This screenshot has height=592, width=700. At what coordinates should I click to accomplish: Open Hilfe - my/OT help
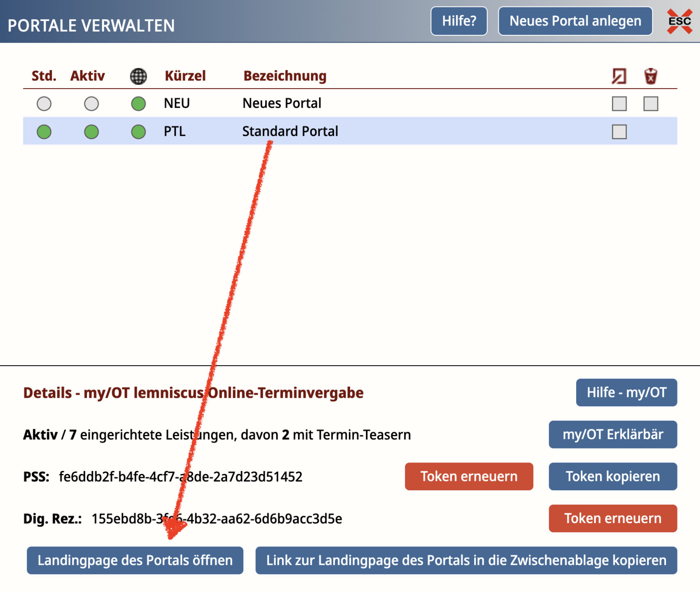coord(626,392)
